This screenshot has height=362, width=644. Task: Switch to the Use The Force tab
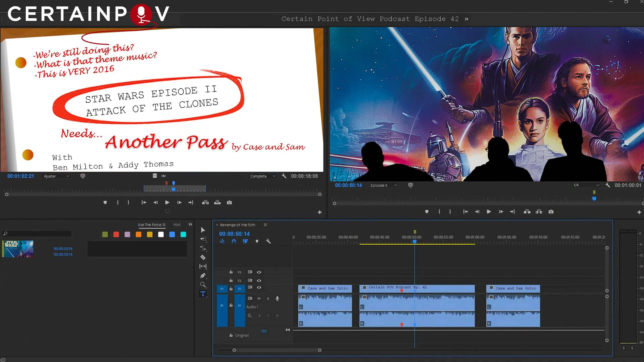coord(150,225)
